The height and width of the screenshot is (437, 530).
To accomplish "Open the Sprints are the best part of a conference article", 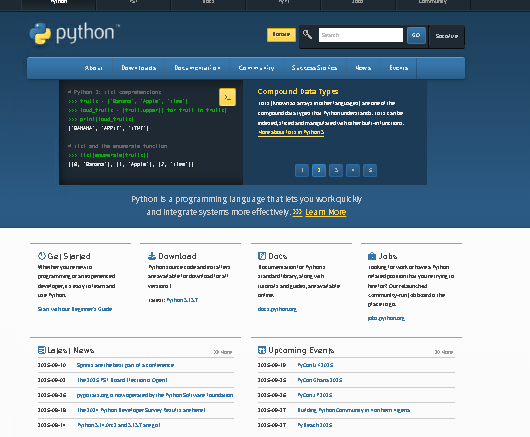I will point(125,365).
